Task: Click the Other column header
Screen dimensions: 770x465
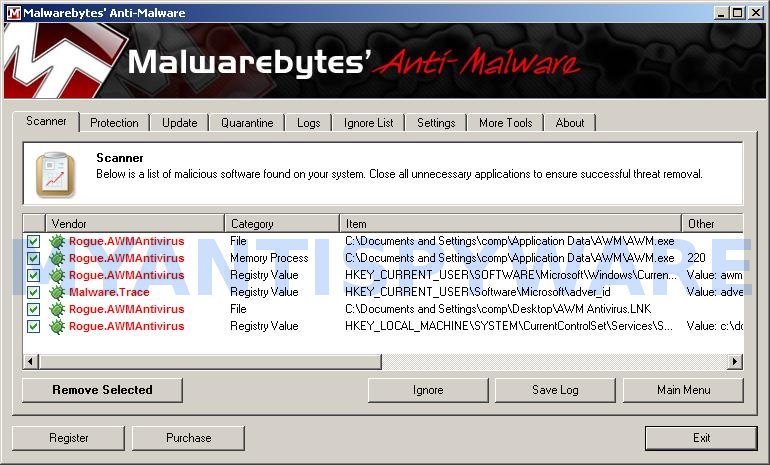Action: click(712, 223)
